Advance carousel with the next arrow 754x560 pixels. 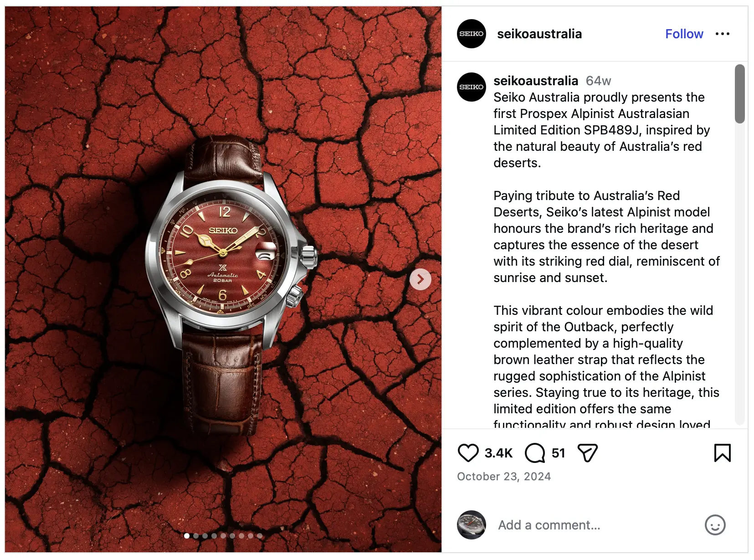pos(421,279)
